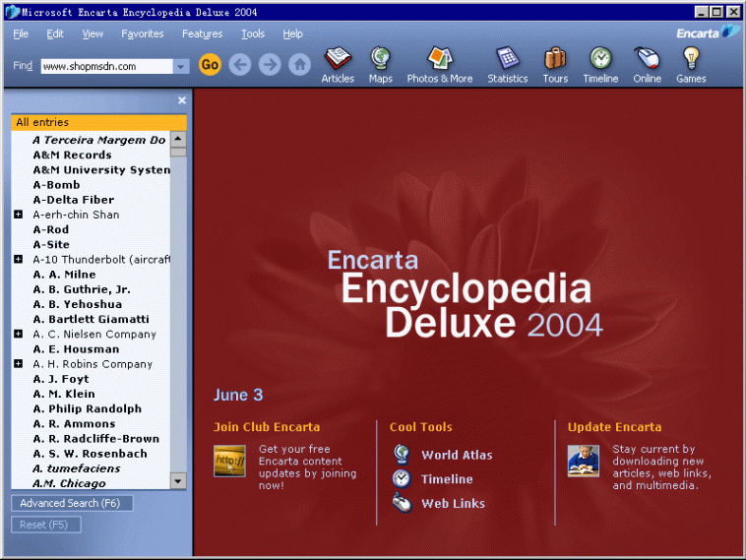746x560 pixels.
Task: Expand the A. C. Nielsen Company entry
Action: pos(18,334)
